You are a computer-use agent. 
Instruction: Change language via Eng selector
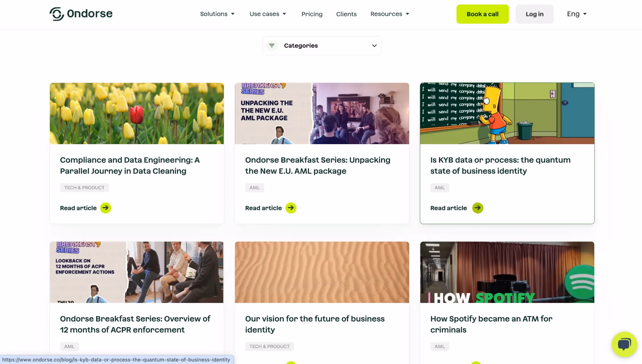(x=577, y=14)
